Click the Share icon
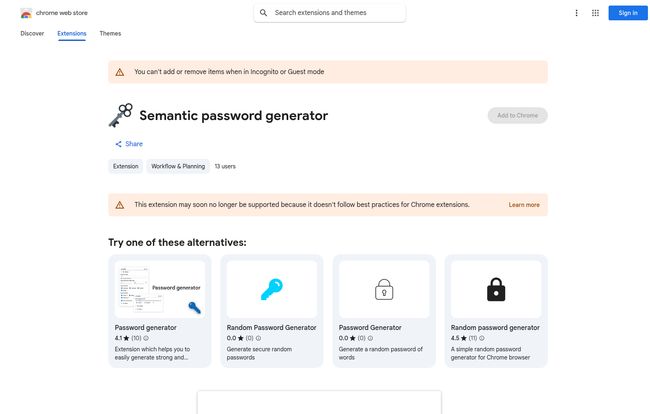 118,144
